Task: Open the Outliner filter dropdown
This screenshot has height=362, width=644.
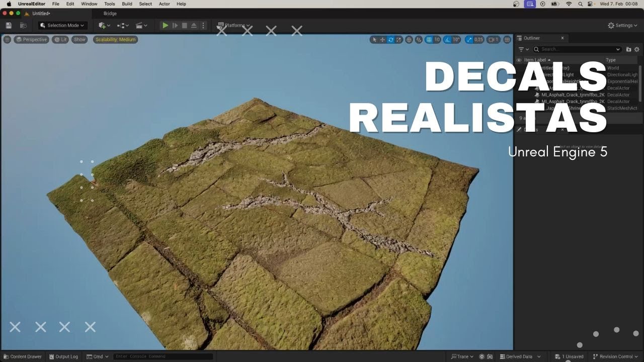Action: [x=523, y=49]
